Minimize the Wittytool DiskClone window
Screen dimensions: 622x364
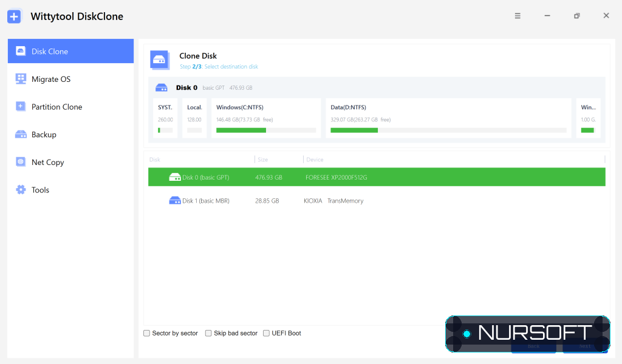547,16
